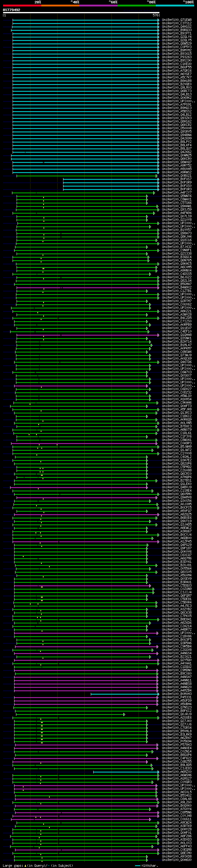This screenshot has width=197, height=868.
Task: Click label UniRef100_Q82LG4
Action: pos(177,280)
